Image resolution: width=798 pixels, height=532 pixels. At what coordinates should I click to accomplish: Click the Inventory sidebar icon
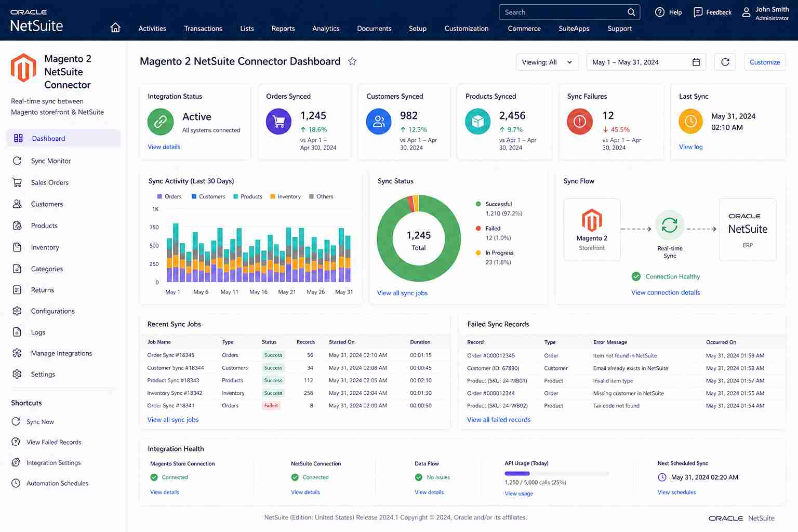[17, 247]
